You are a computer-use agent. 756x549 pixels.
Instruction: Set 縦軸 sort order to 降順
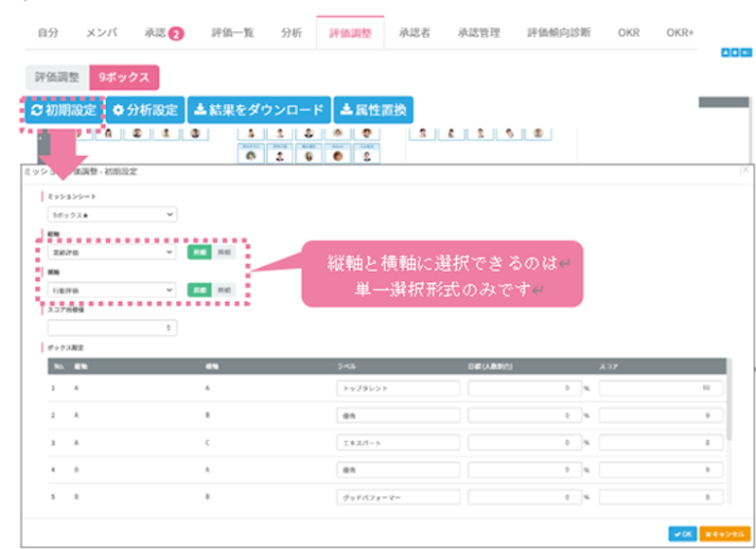click(222, 253)
